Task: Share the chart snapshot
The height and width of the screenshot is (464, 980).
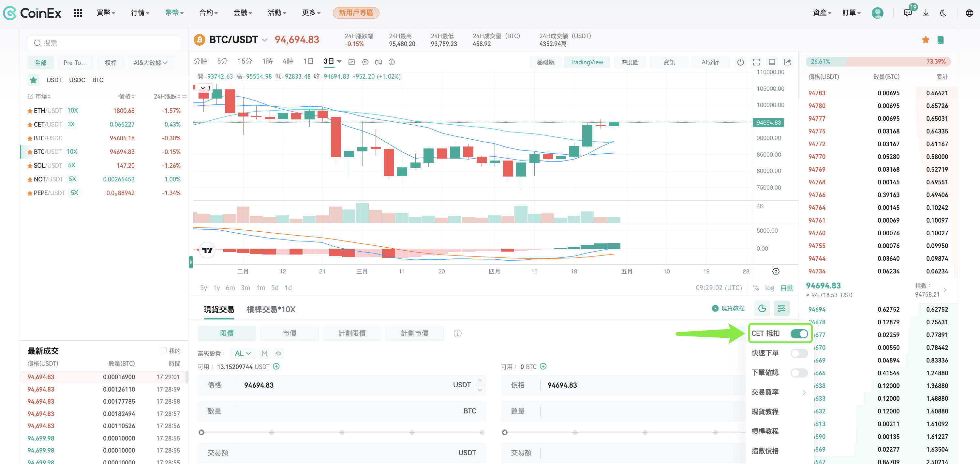Action: click(x=788, y=62)
